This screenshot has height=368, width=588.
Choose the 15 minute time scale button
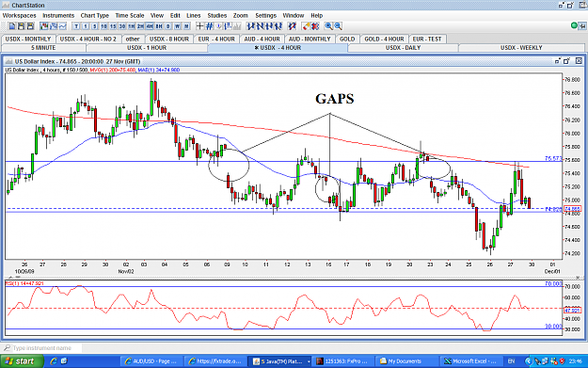[113, 26]
